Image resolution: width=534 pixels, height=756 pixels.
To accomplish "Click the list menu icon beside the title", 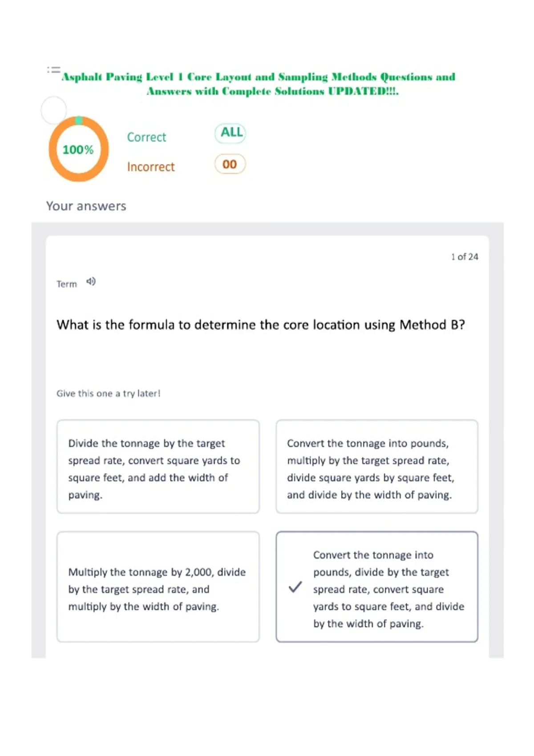I will click(53, 70).
